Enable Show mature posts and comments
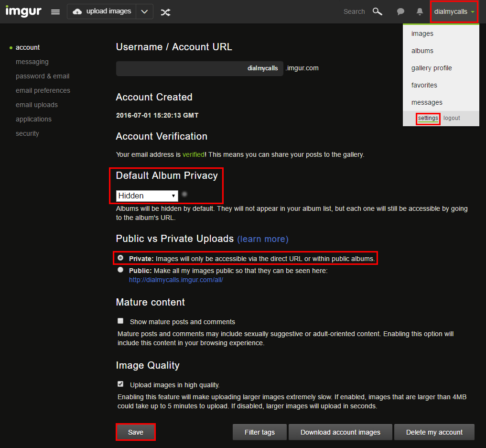The image size is (486, 448). coord(120,321)
